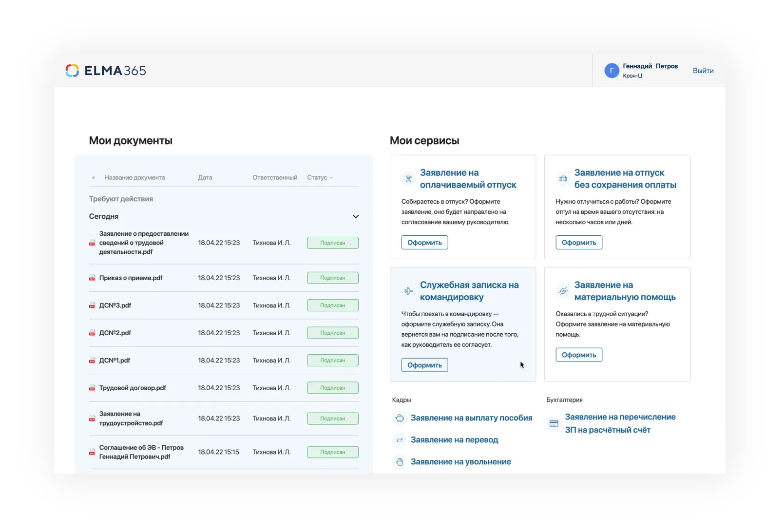
Task: Click the handshake icon for material assistance
Action: click(563, 291)
